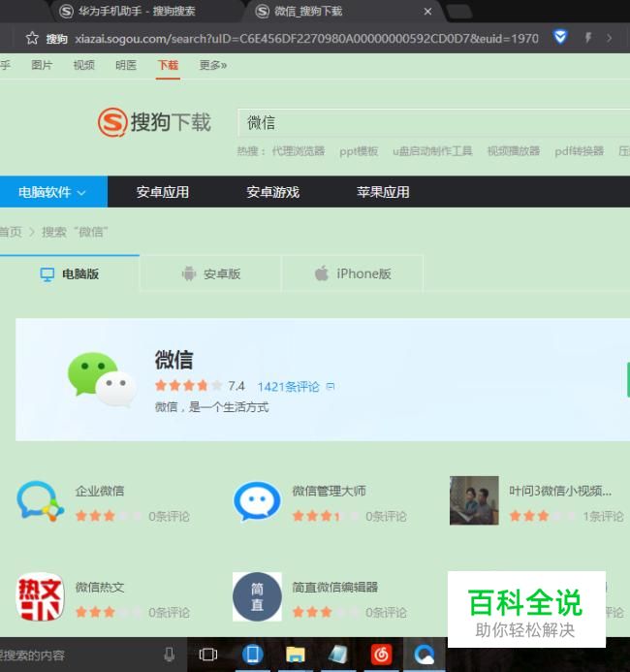Click the bookmark star icon in address bar
This screenshot has width=630, height=672.
pos(32,39)
